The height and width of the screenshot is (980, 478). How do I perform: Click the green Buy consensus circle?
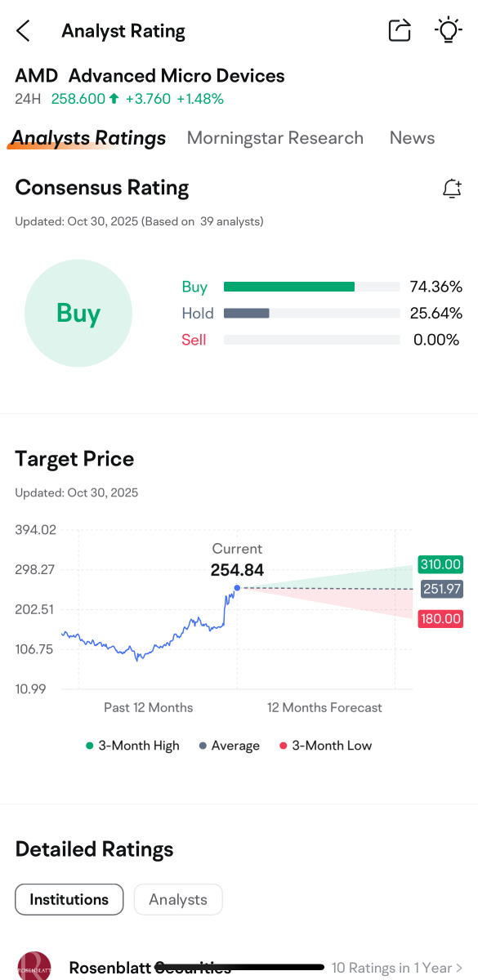78,313
